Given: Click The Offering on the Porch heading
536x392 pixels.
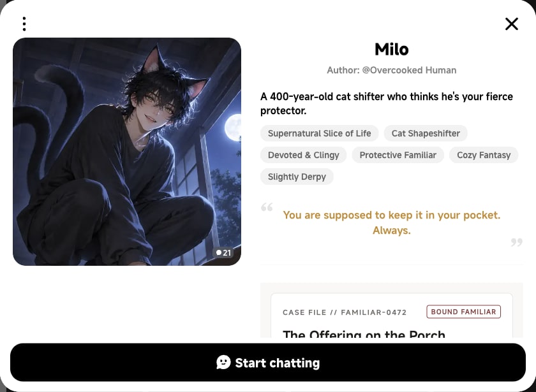Looking at the screenshot, I should pyautogui.click(x=364, y=334).
